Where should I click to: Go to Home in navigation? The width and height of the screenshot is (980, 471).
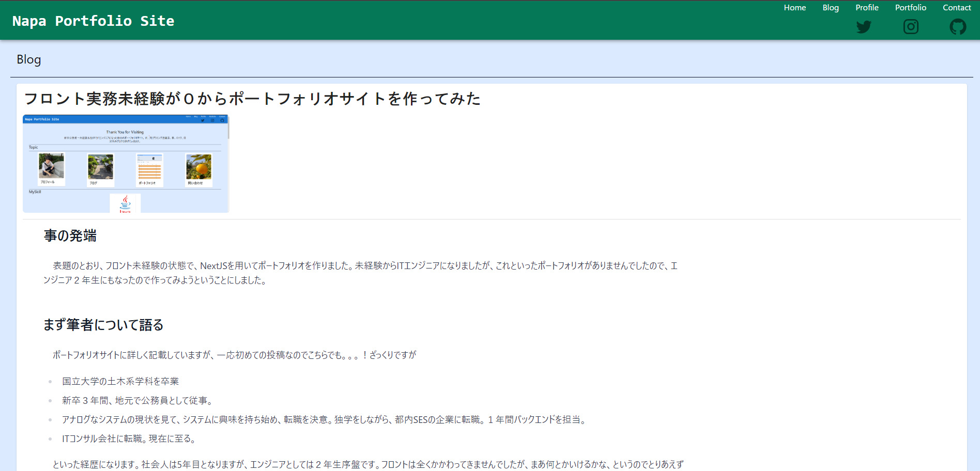click(795, 8)
